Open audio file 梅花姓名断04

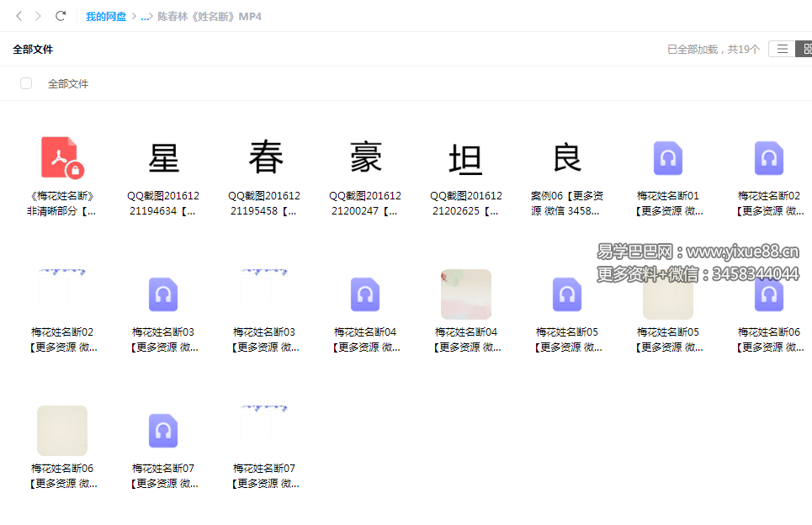(364, 294)
